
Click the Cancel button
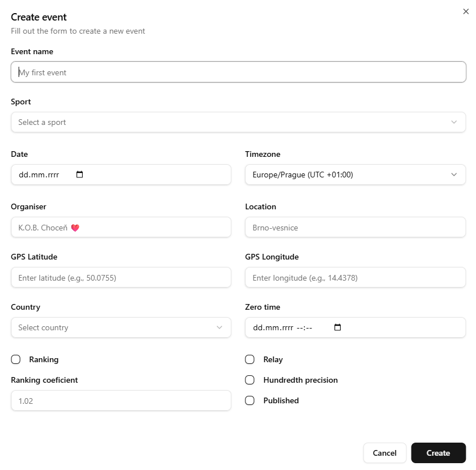point(385,453)
